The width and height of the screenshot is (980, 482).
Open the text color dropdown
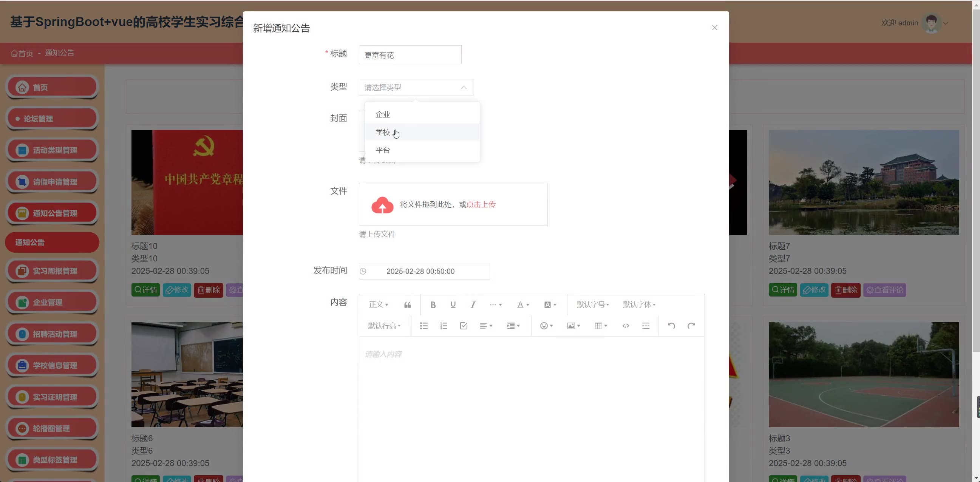[x=523, y=305]
